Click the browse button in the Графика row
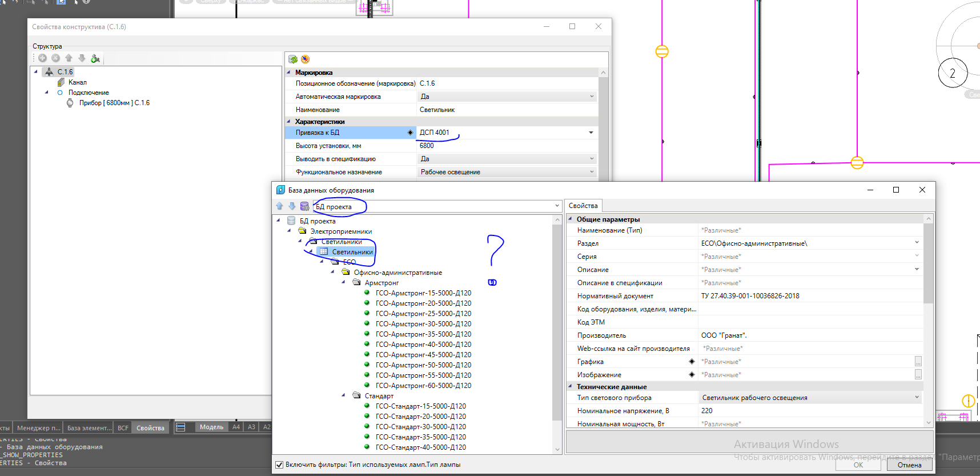Screen dimensions: 980x476 918,362
